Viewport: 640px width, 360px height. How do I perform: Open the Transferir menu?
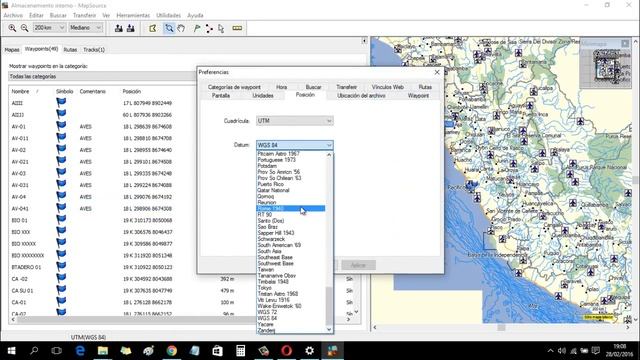(84, 15)
